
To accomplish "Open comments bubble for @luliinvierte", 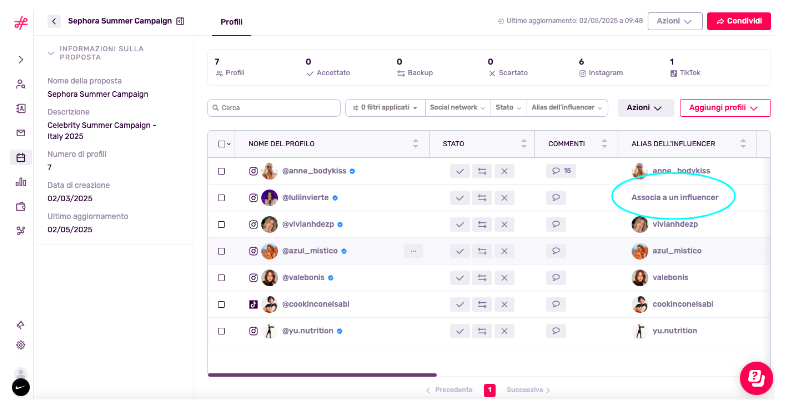I will (x=556, y=198).
